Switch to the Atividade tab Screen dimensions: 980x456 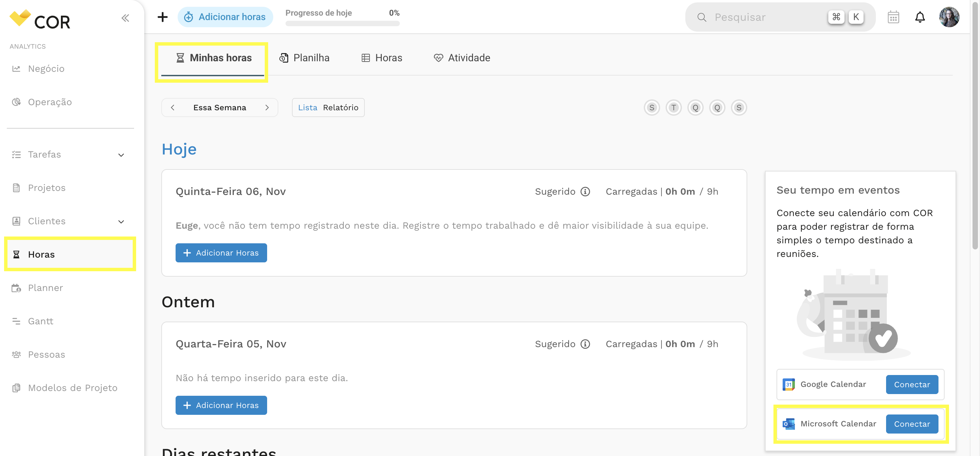[x=462, y=58]
